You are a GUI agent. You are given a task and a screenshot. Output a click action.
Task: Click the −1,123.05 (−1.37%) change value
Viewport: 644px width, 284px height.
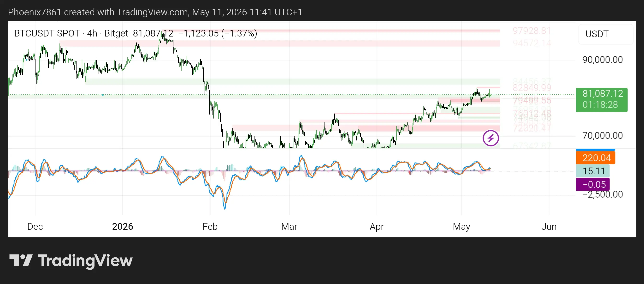click(218, 33)
